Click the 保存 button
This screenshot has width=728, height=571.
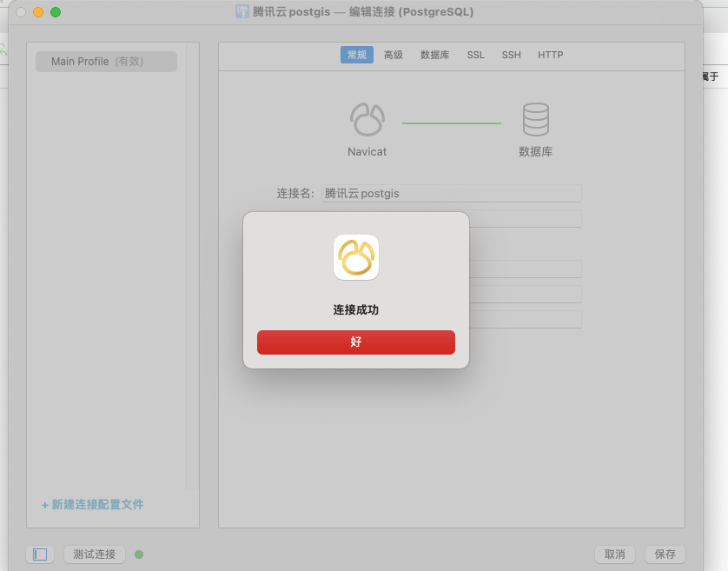tap(665, 554)
